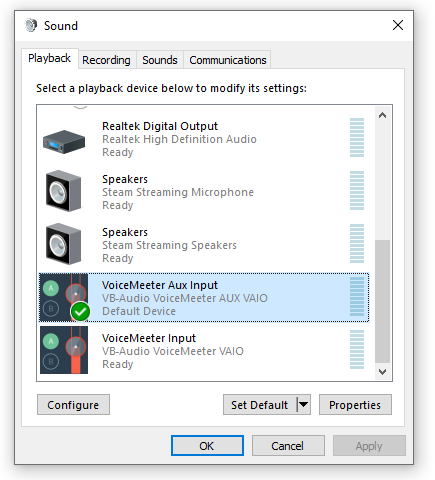Select the Steam Streaming Microphone label

pyautogui.click(x=178, y=192)
